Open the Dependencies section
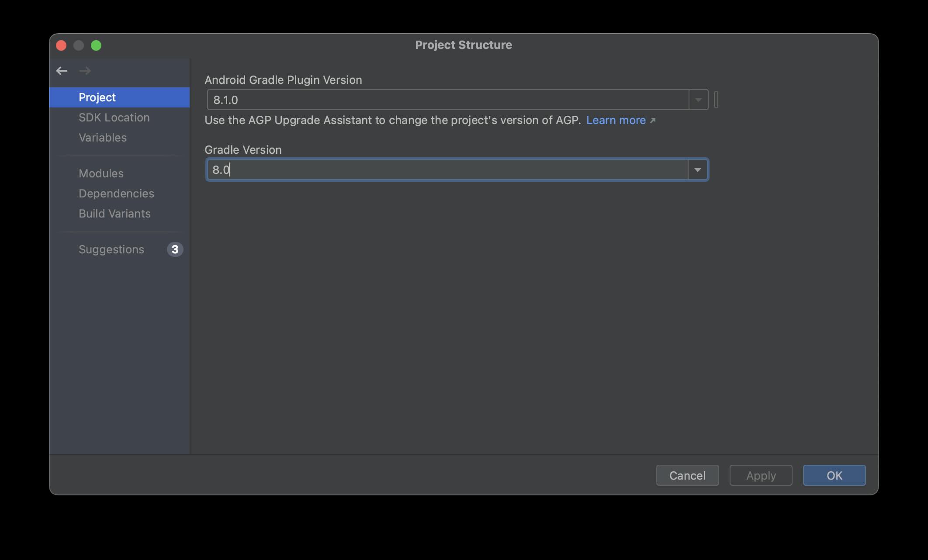 coord(116,194)
